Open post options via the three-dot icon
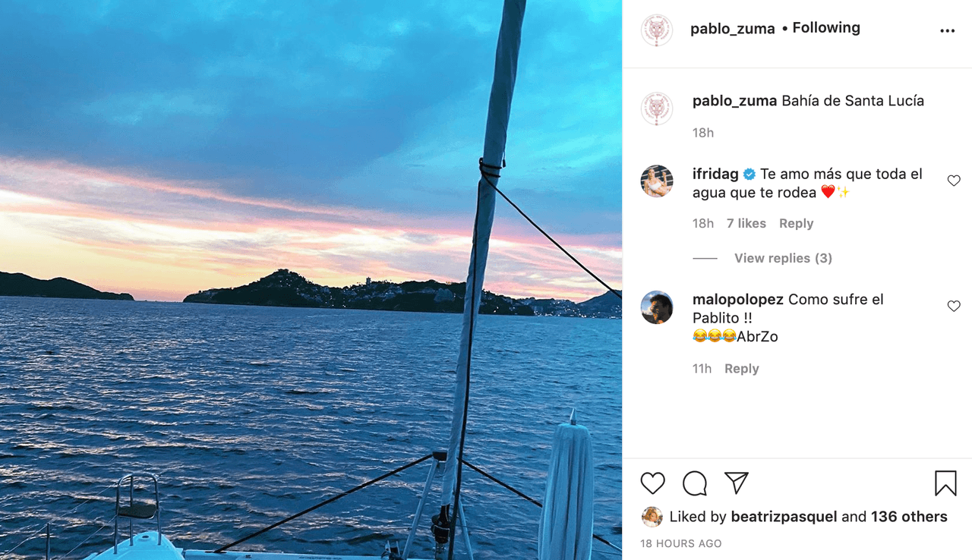Viewport: 972px width, 560px height. [x=947, y=30]
